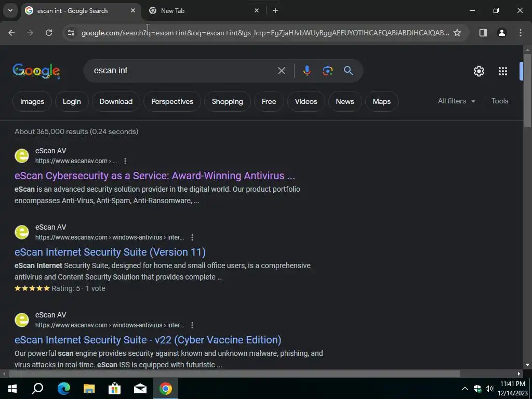The height and width of the screenshot is (399, 532).
Task: Close the escan int search tab
Action: coord(133,10)
